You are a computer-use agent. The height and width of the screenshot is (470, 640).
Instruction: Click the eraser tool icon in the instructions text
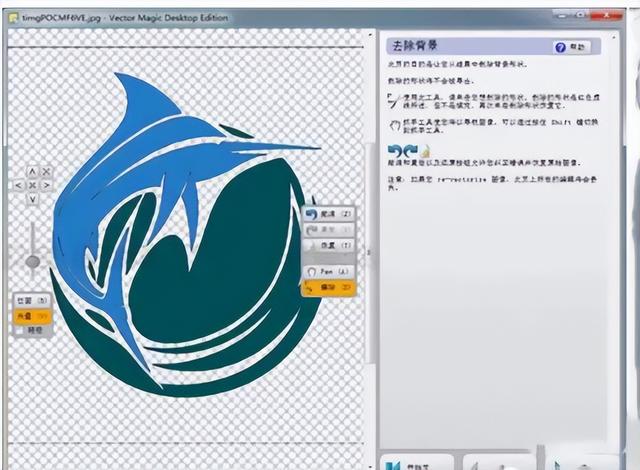(393, 100)
